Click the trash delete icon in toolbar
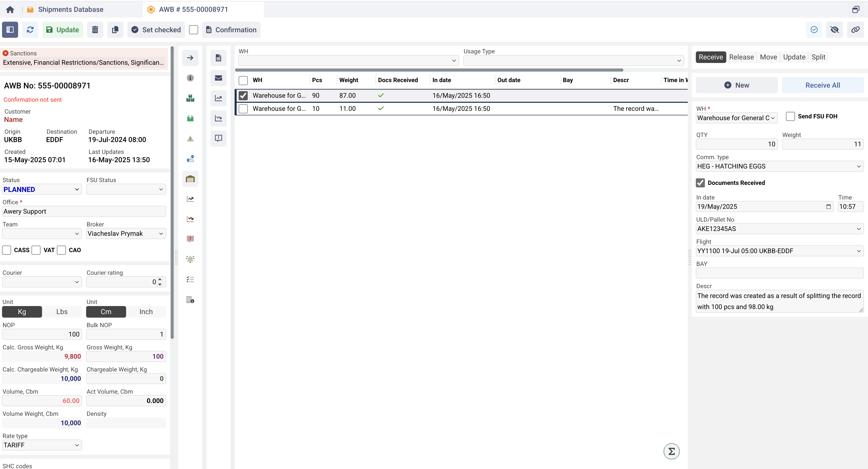The image size is (868, 469). 95,30
